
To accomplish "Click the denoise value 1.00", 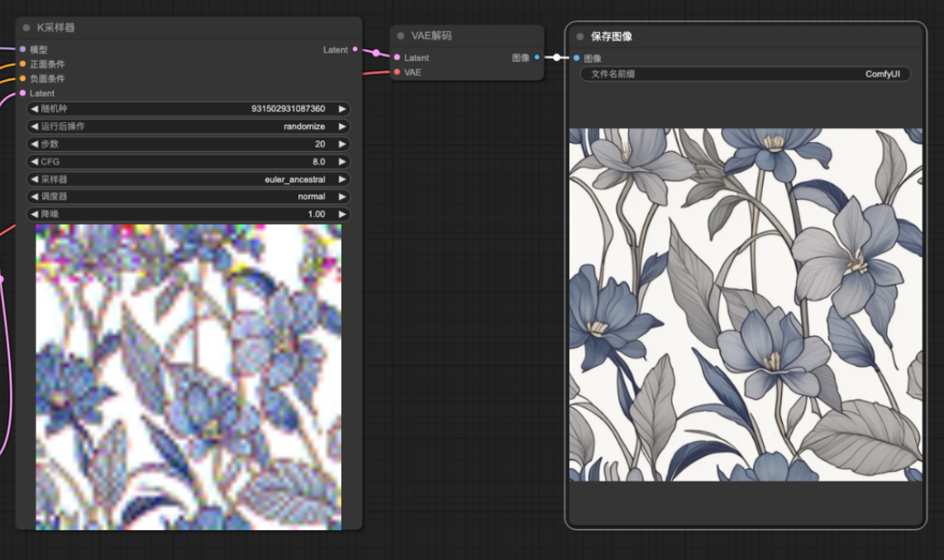I will [x=316, y=214].
